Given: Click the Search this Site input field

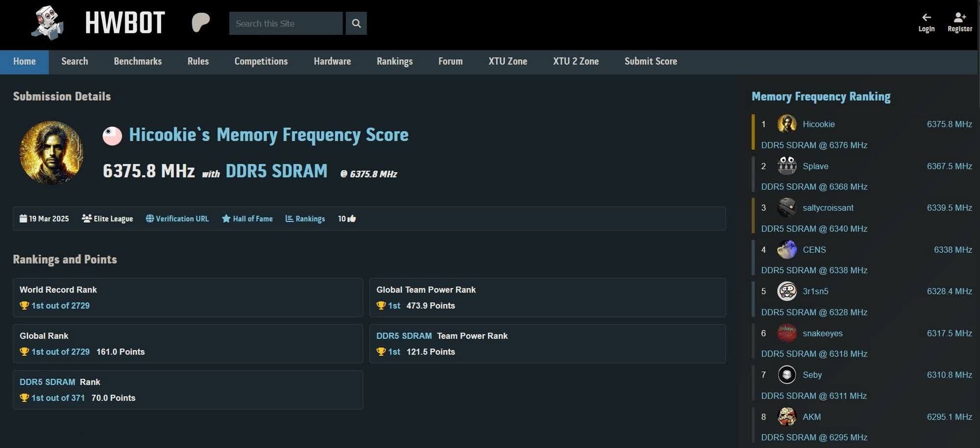Looking at the screenshot, I should pos(286,24).
